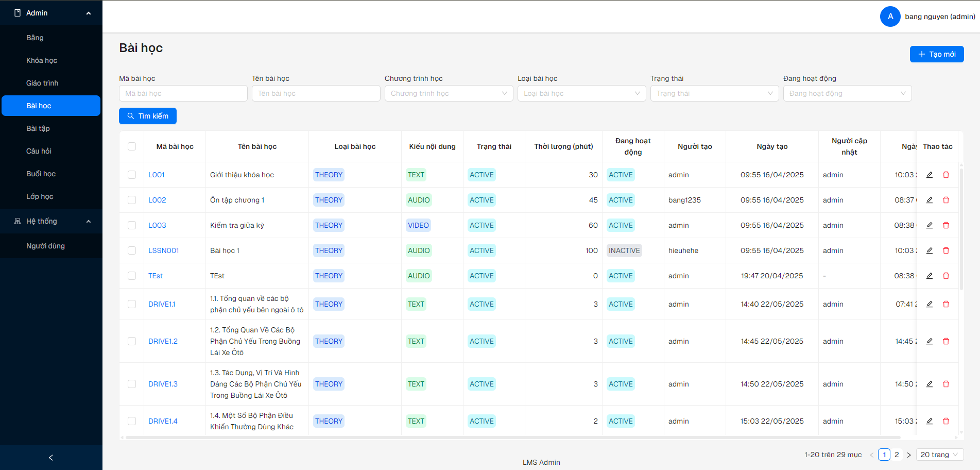
Task: Go to next page using arrow
Action: click(x=909, y=455)
